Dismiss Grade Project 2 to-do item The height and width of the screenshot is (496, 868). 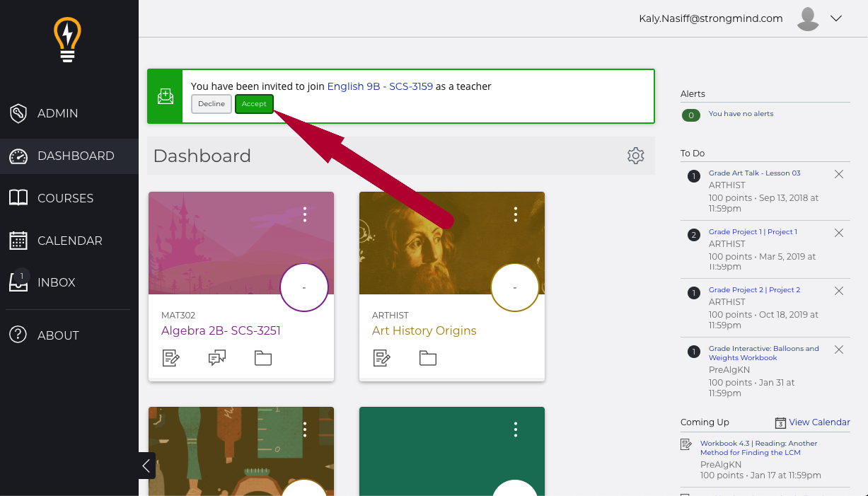coord(839,291)
